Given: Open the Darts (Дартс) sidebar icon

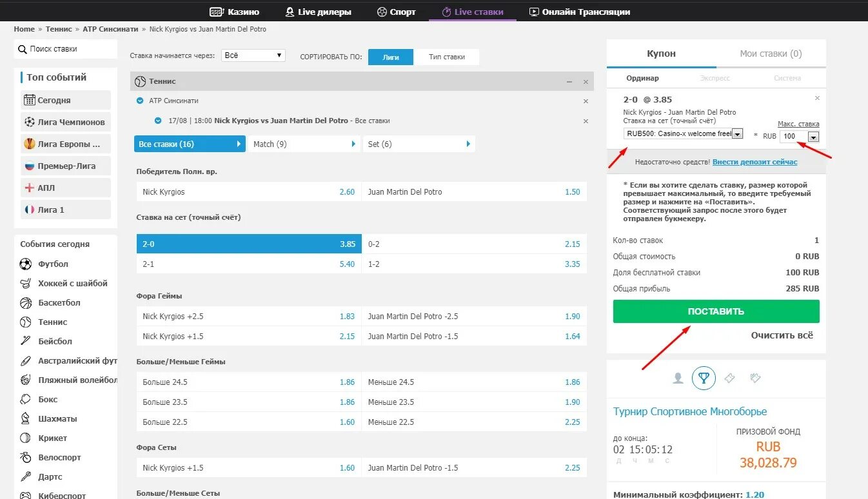Looking at the screenshot, I should (26, 476).
